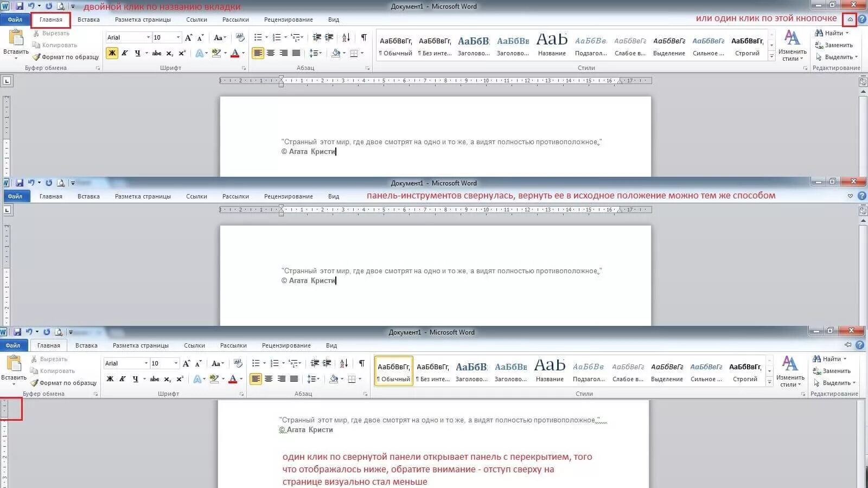Toggle Strikethrough (abc) in the top window

click(x=157, y=53)
